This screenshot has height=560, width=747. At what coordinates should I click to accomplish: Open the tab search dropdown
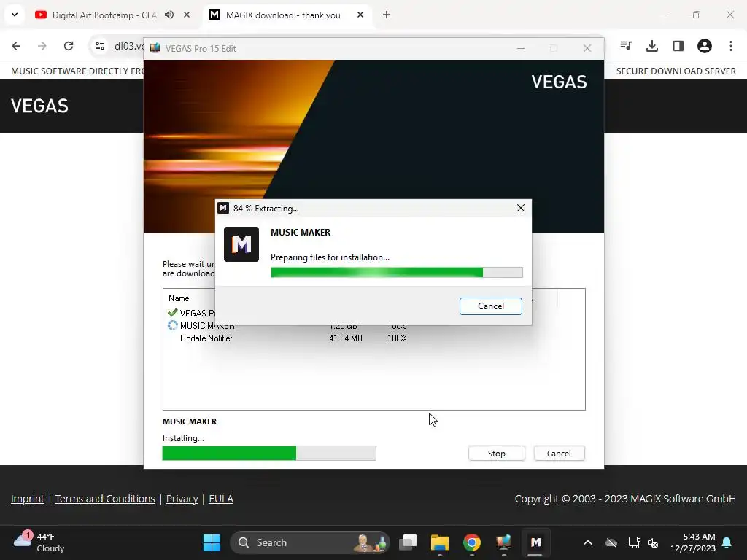pos(15,15)
